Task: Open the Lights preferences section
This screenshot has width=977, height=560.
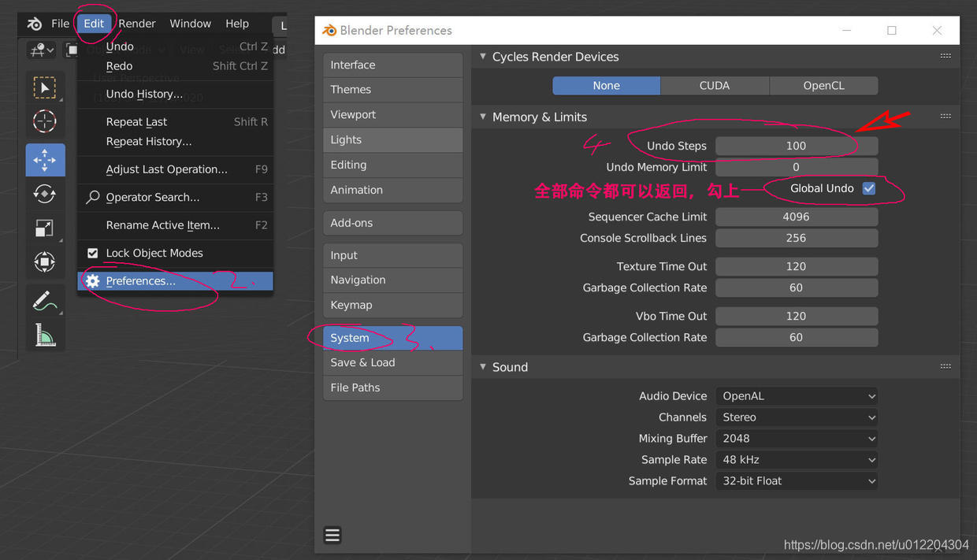Action: point(393,139)
